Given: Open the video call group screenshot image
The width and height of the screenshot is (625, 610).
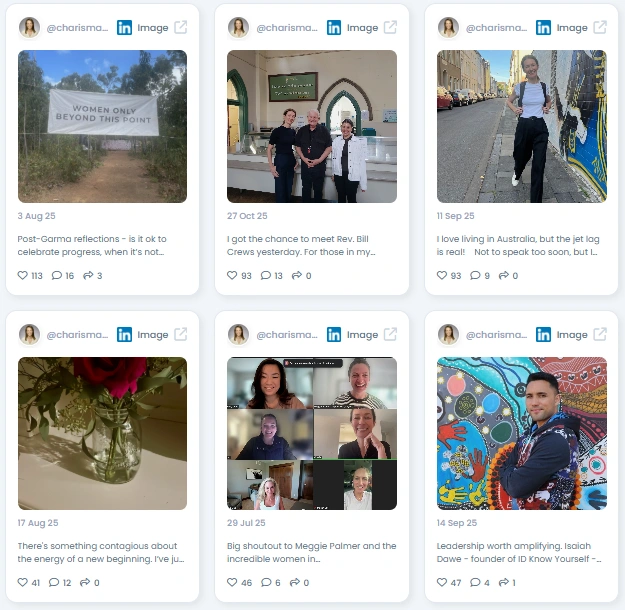Looking at the screenshot, I should [x=312, y=433].
